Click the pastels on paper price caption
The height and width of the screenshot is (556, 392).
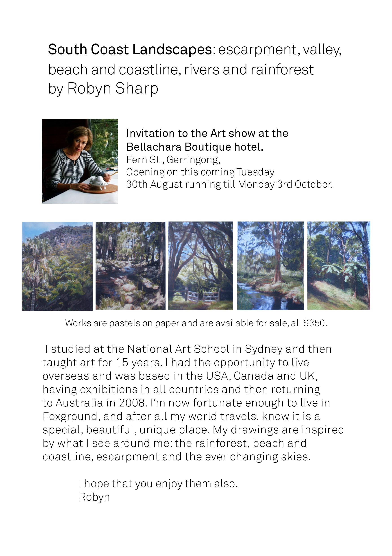coord(196,323)
